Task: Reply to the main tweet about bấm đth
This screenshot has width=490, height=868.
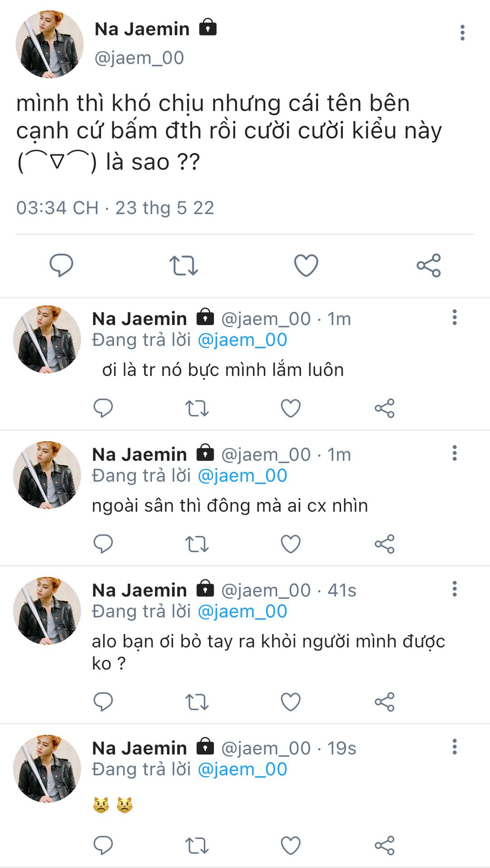Action: click(61, 265)
